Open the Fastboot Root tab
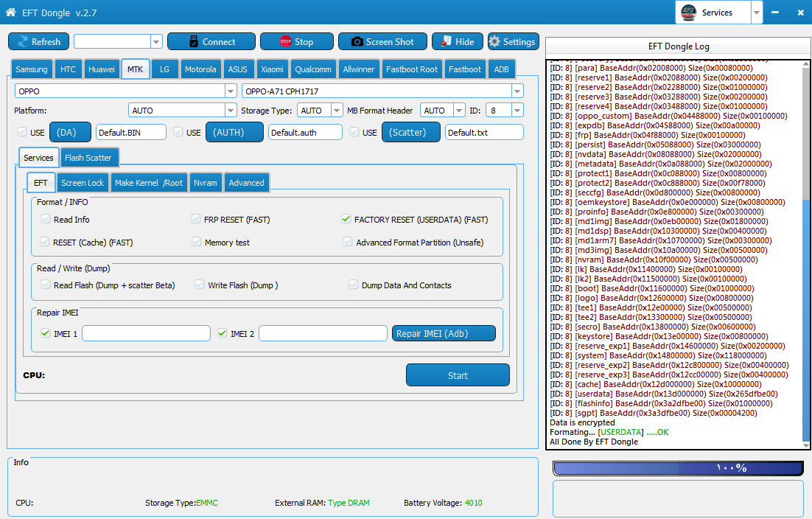The image size is (812, 519). point(412,69)
